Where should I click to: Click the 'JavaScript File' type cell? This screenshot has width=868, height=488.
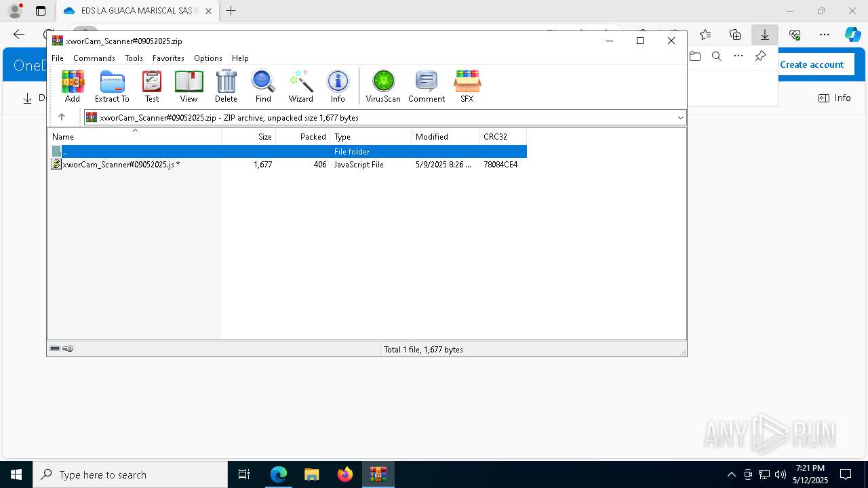tap(359, 165)
